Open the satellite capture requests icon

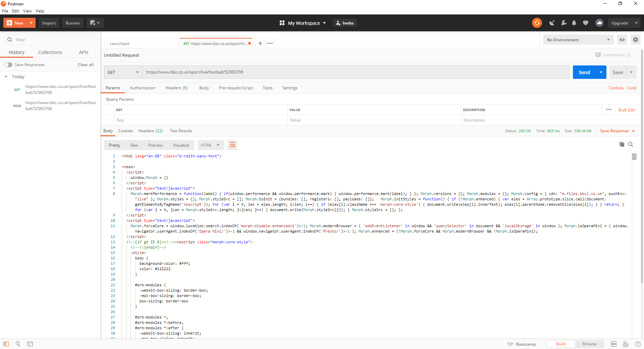(x=552, y=23)
